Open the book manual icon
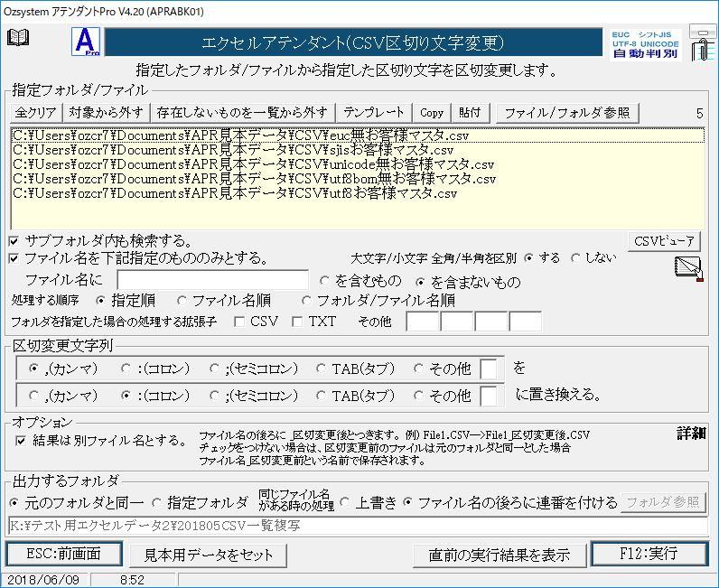The height and width of the screenshot is (588, 719). point(18,38)
